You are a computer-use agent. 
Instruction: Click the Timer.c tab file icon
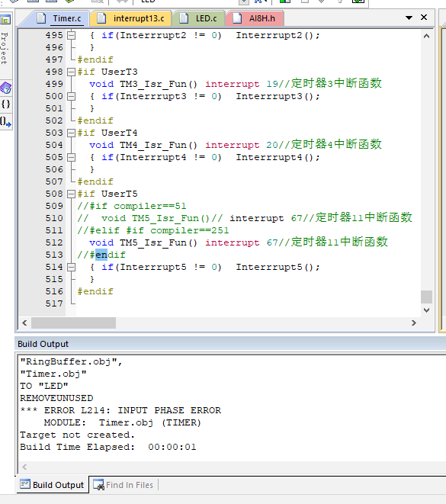[41, 18]
